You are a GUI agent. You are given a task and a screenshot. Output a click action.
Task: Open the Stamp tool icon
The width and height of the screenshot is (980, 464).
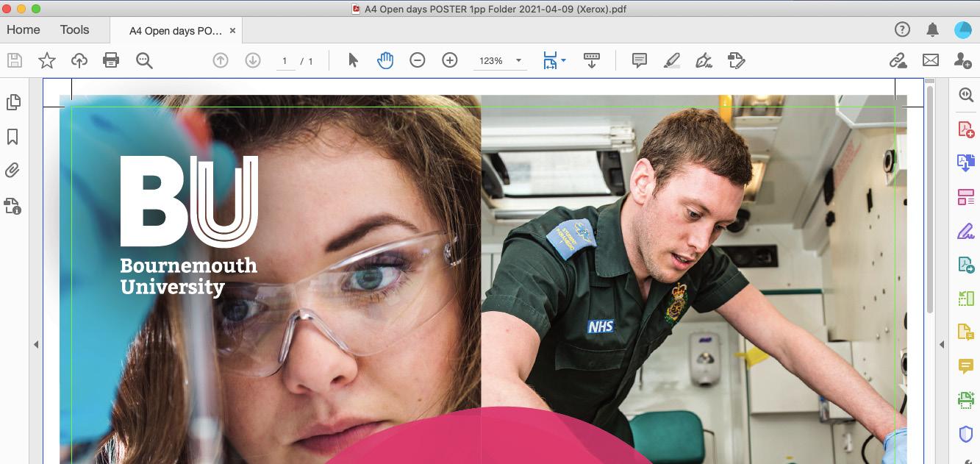click(737, 60)
